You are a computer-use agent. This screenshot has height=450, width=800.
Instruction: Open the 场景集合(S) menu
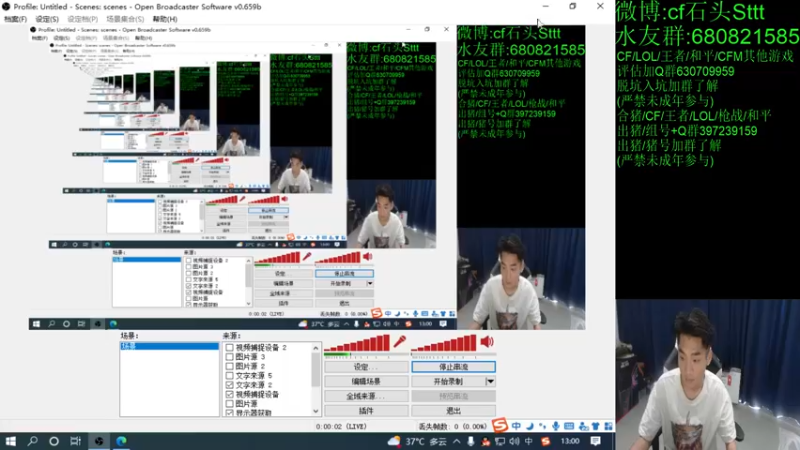125,19
